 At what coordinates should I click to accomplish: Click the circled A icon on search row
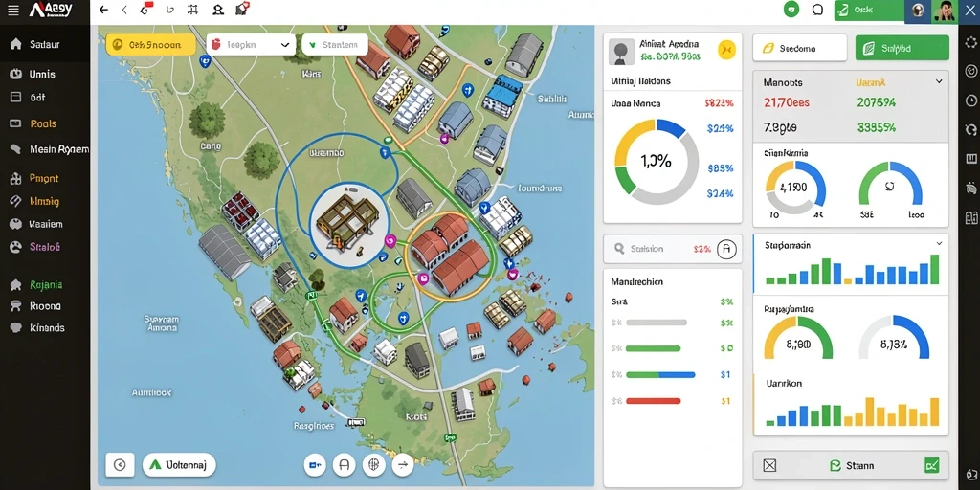725,249
